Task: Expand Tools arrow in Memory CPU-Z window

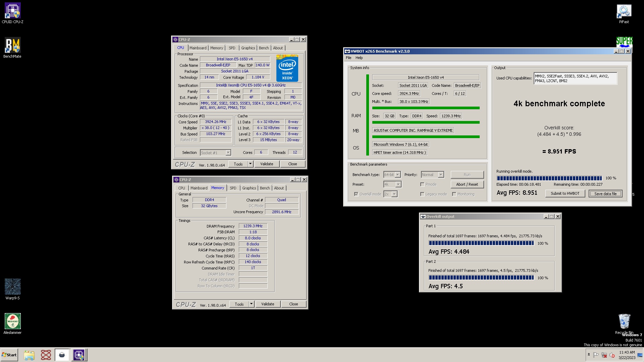Action: click(x=251, y=304)
